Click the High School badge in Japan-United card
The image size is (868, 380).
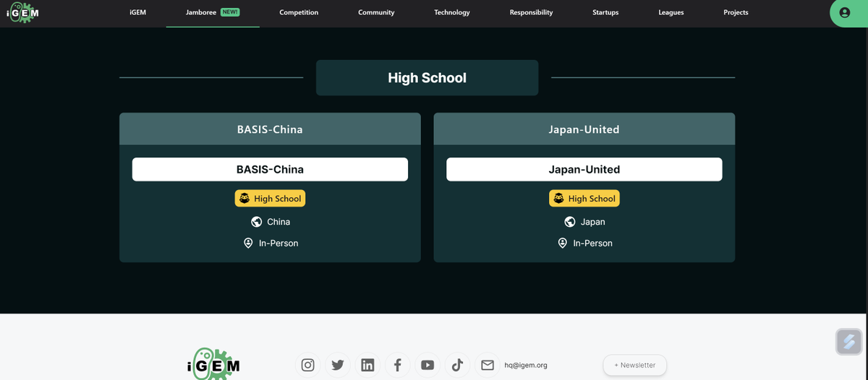(584, 199)
